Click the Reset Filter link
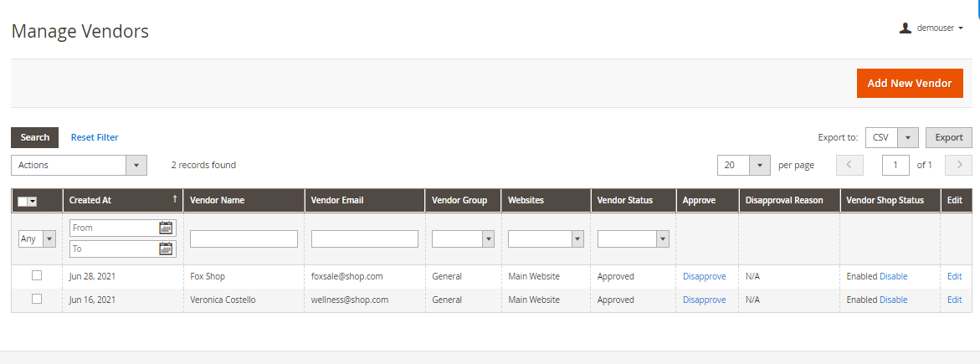This screenshot has width=980, height=364. 95,137
